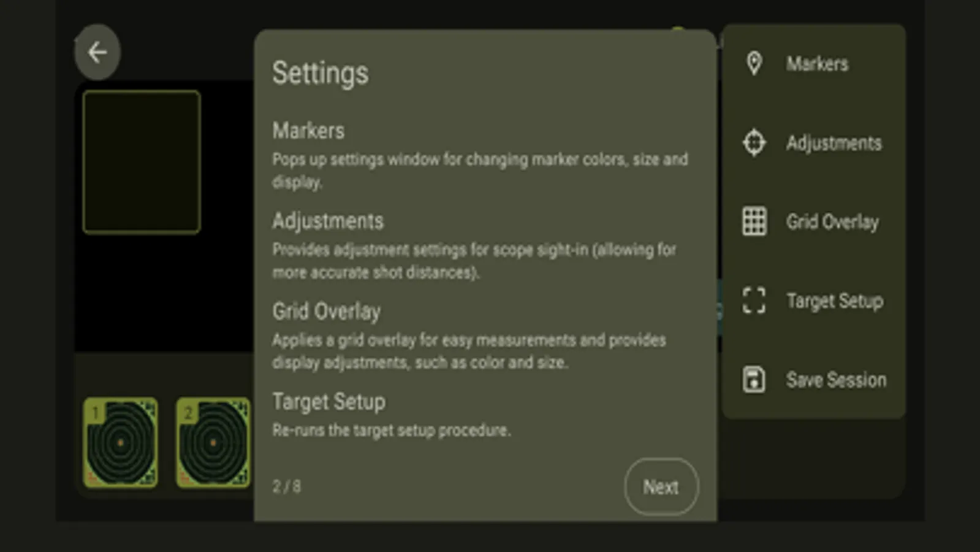Screen dimensions: 980x552
Task: Click the Save Session disk icon
Action: coord(754,380)
